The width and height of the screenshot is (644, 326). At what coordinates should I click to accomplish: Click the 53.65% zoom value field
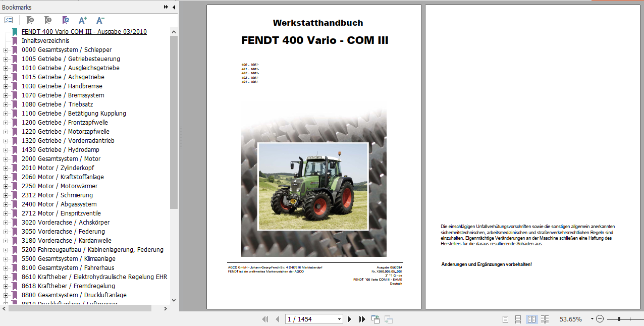(x=571, y=319)
